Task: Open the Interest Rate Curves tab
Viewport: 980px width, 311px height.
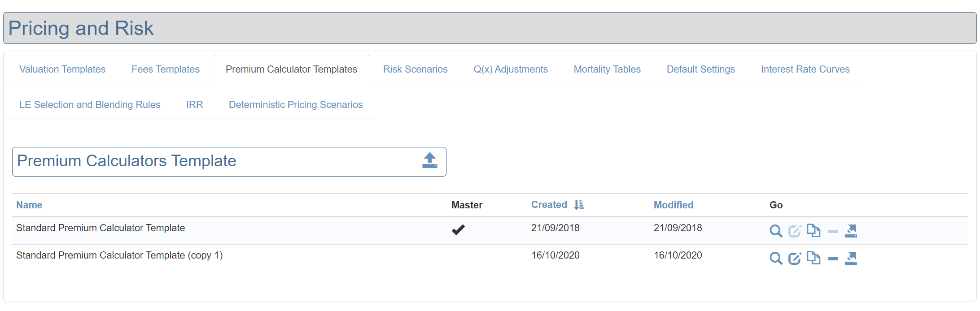Action: tap(805, 69)
